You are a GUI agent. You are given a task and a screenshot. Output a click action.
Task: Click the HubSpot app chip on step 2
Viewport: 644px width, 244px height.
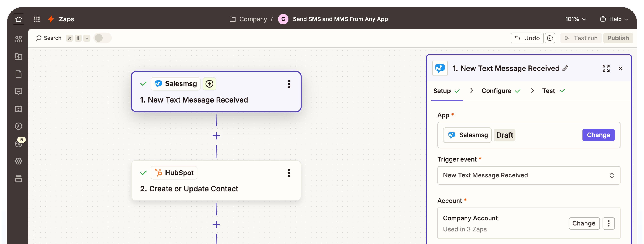coord(174,173)
